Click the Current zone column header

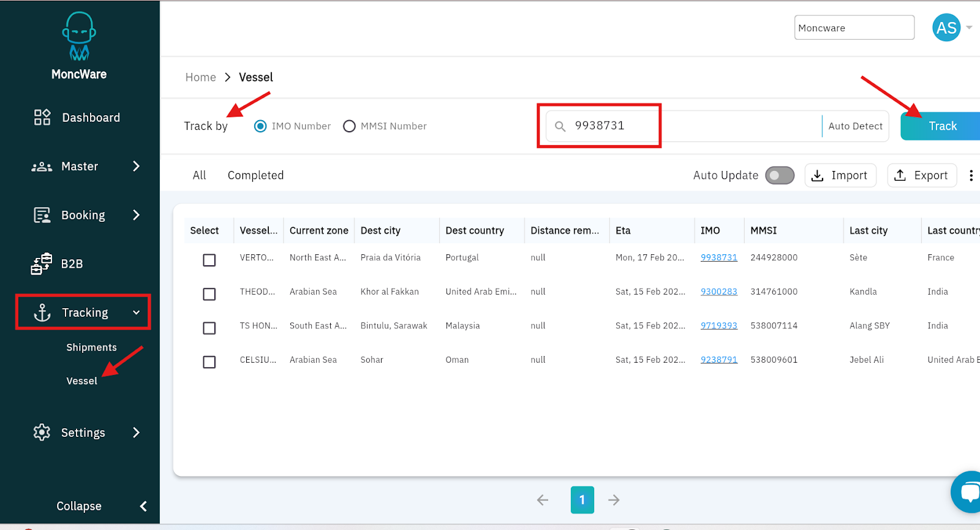(318, 230)
